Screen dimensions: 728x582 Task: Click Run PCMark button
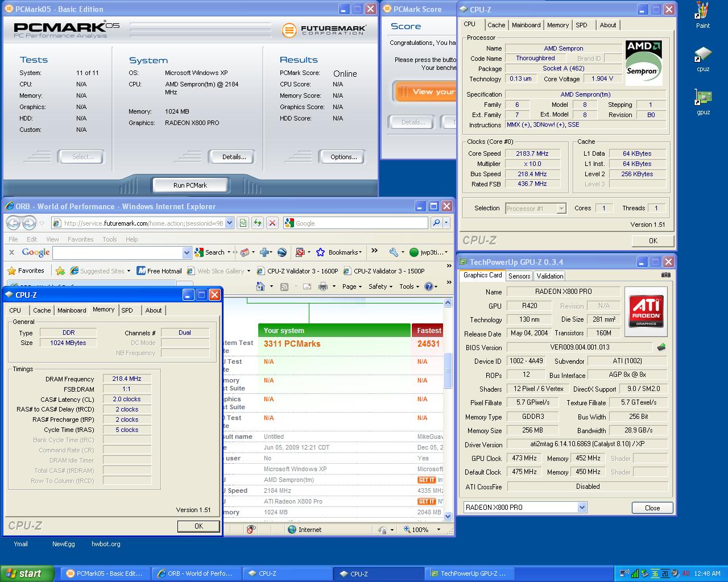click(190, 185)
